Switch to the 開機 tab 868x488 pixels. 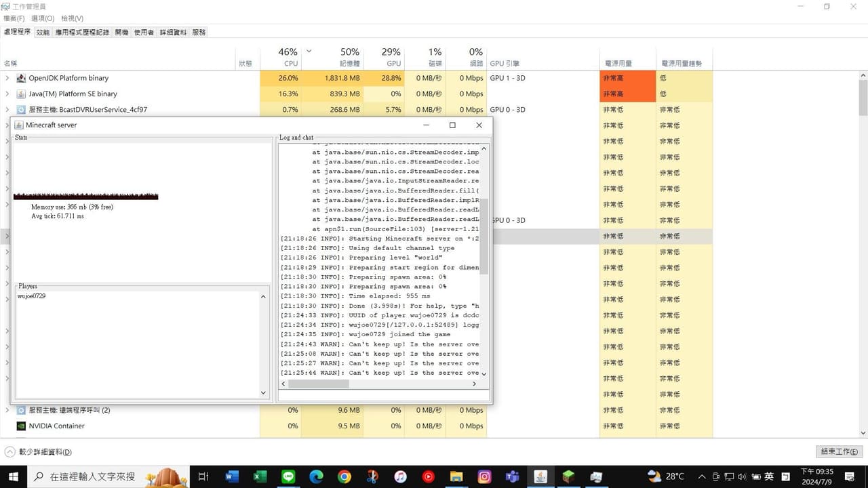tap(121, 32)
